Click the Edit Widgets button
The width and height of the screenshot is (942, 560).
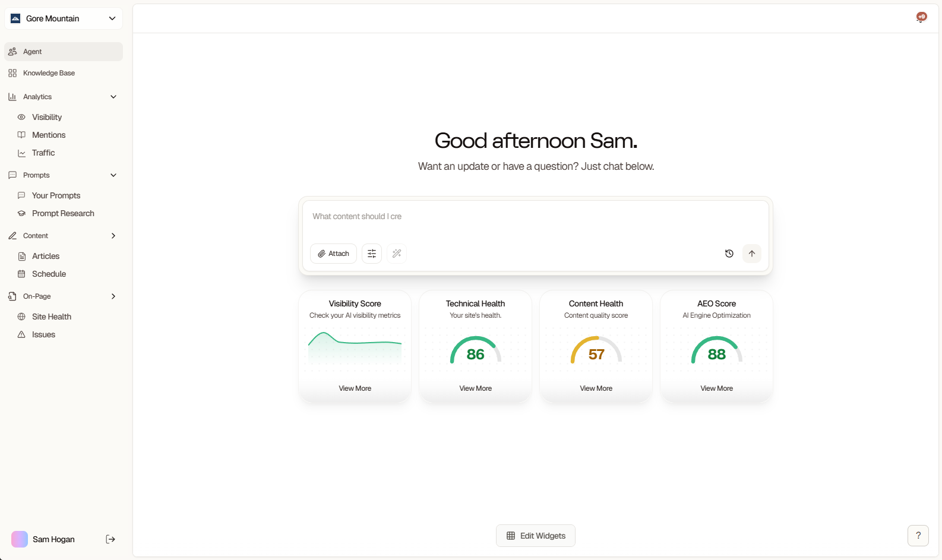(536, 536)
